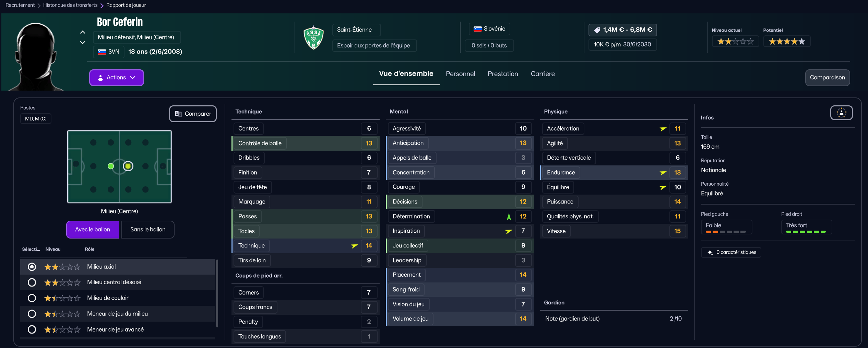Click the yellow arrow next to Technique attribute
This screenshot has width=868, height=348.
[x=354, y=246]
